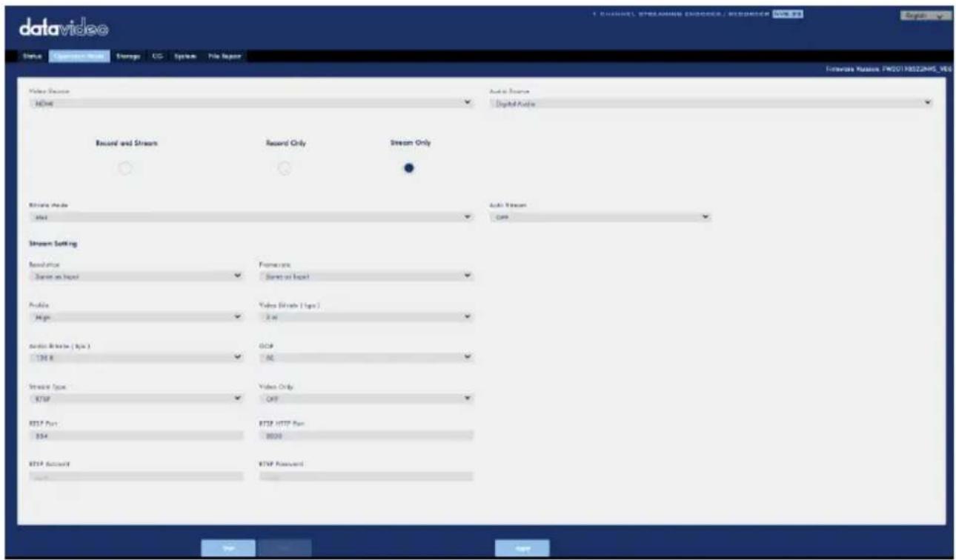The width and height of the screenshot is (956, 560).
Task: Click the RTSP HTTP Port field
Action: point(366,436)
